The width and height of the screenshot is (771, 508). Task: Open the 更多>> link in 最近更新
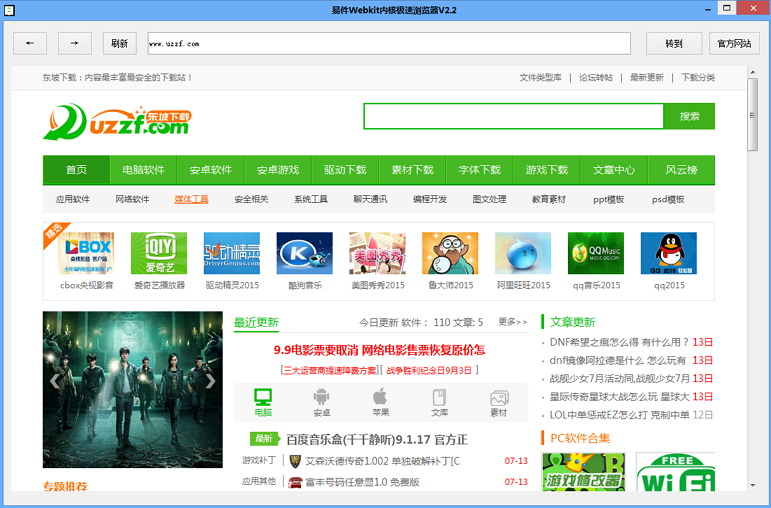512,322
